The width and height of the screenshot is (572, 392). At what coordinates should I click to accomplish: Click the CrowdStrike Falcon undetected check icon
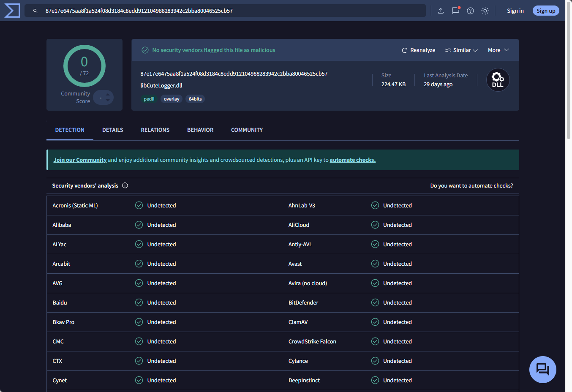click(x=375, y=341)
